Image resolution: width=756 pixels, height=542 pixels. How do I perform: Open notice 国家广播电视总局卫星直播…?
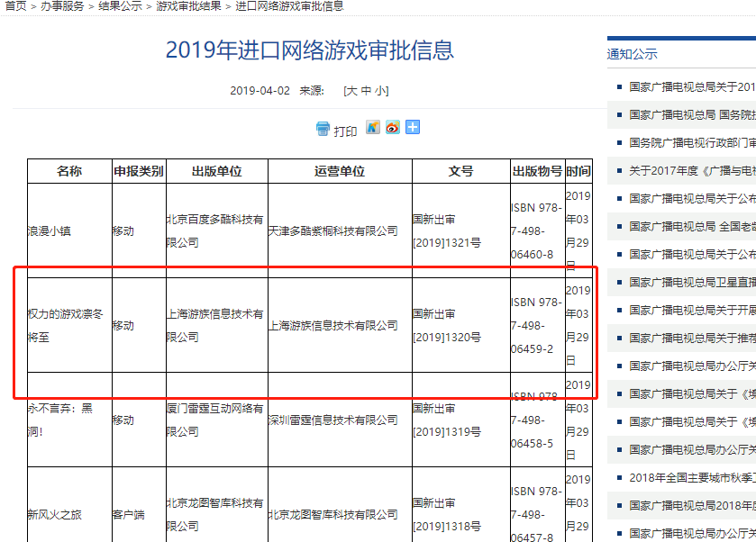pyautogui.click(x=692, y=283)
